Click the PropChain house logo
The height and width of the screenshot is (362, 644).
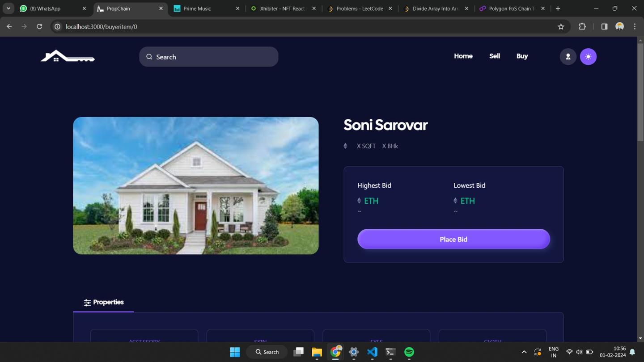68,56
